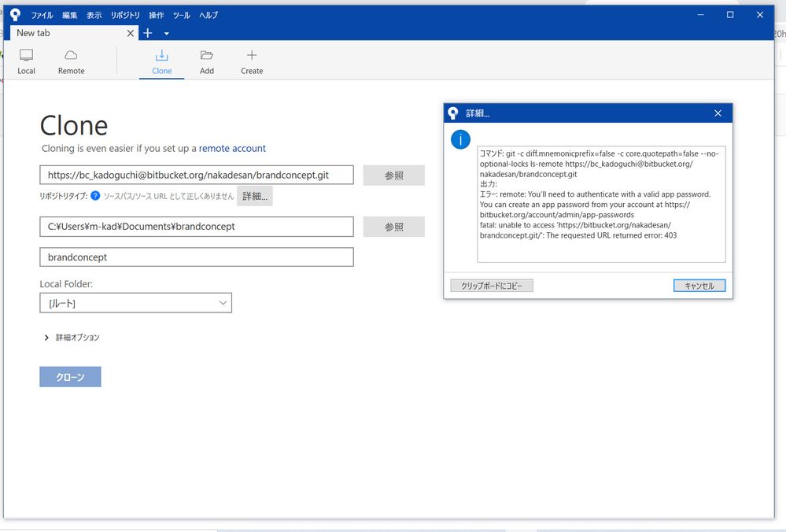Viewport: 786px width, 532px height.
Task: Click the brandconcept name input field
Action: (197, 257)
